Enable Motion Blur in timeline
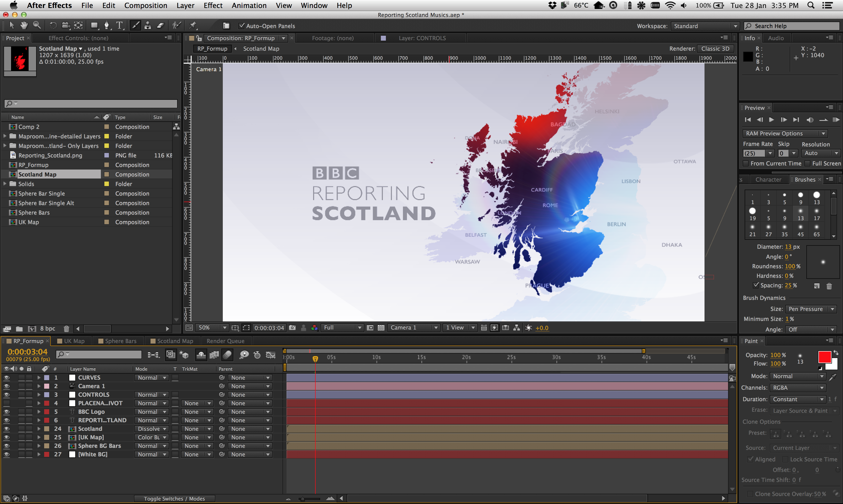The width and height of the screenshot is (843, 504). click(x=227, y=355)
